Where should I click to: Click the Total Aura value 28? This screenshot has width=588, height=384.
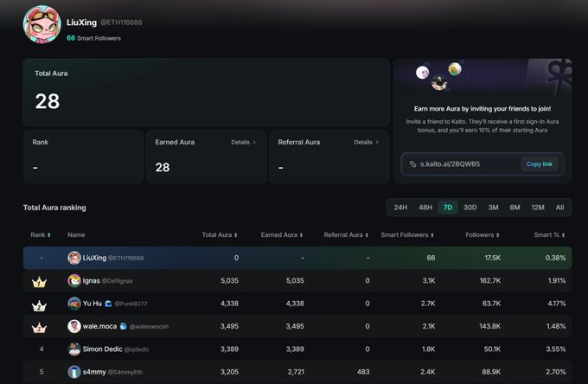[48, 101]
